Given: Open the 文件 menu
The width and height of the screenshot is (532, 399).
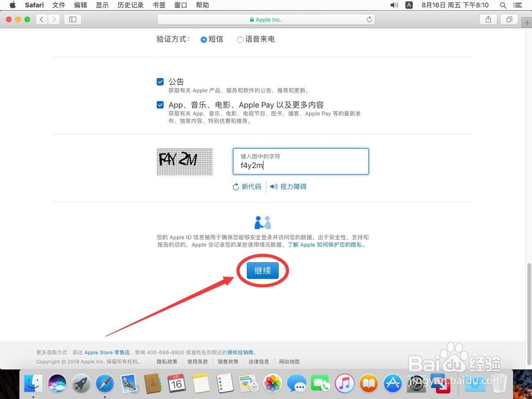Looking at the screenshot, I should pyautogui.click(x=59, y=5).
